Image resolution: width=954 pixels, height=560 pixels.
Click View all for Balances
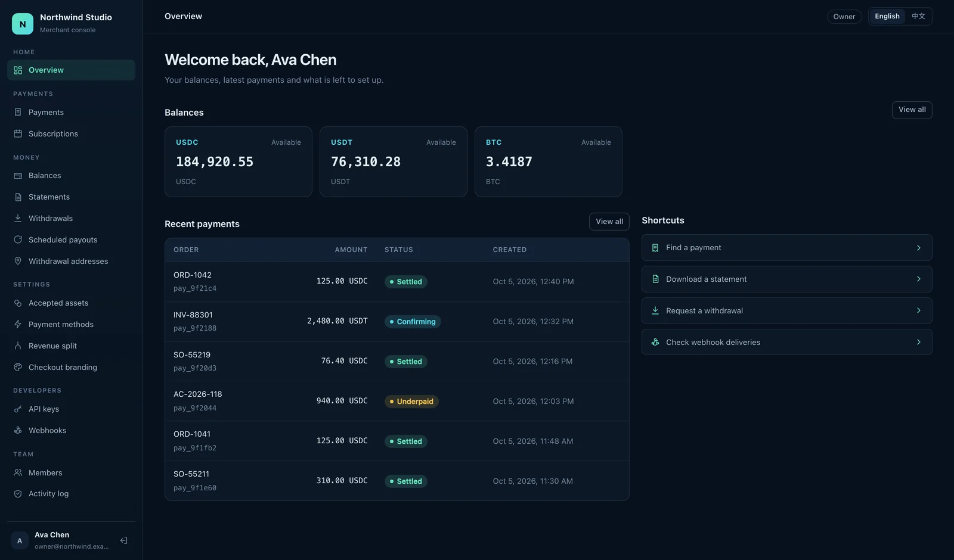912,110
